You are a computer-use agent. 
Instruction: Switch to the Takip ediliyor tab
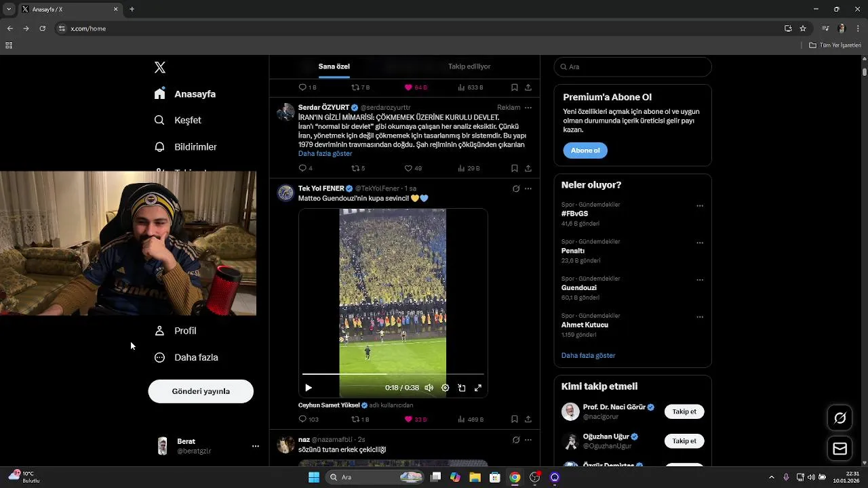469,66
